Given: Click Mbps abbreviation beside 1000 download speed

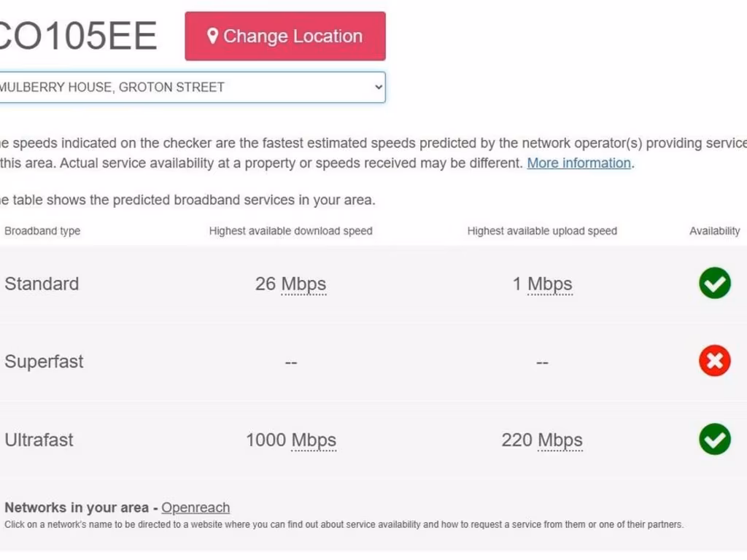Looking at the screenshot, I should tap(314, 440).
